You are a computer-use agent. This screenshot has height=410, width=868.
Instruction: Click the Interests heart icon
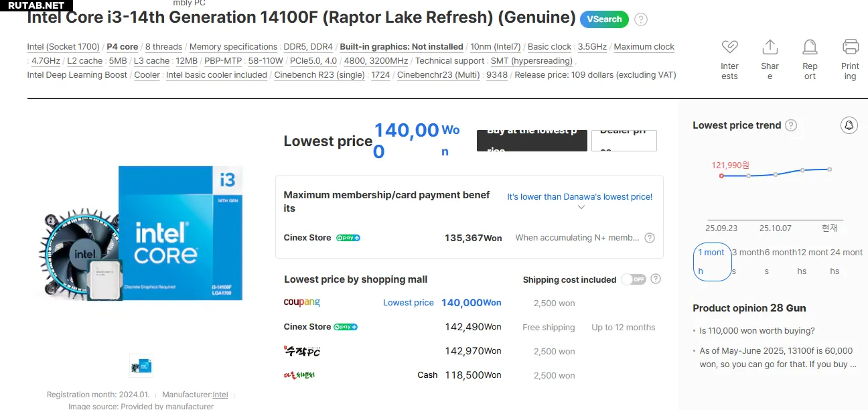pyautogui.click(x=729, y=48)
